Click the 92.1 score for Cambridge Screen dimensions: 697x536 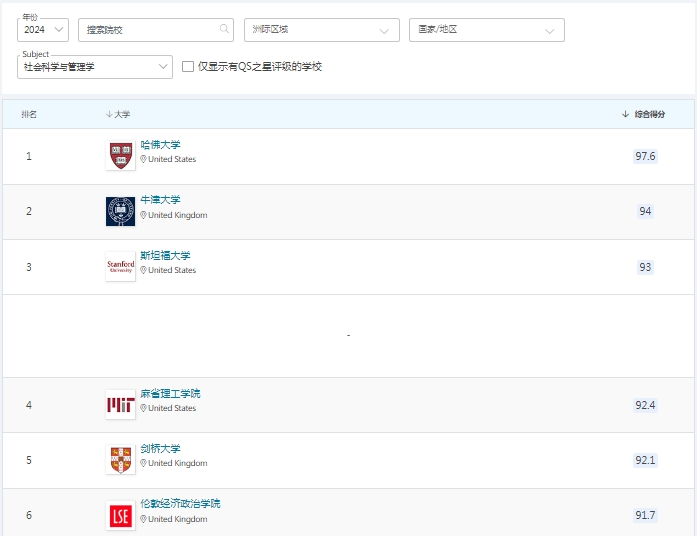[x=645, y=460]
